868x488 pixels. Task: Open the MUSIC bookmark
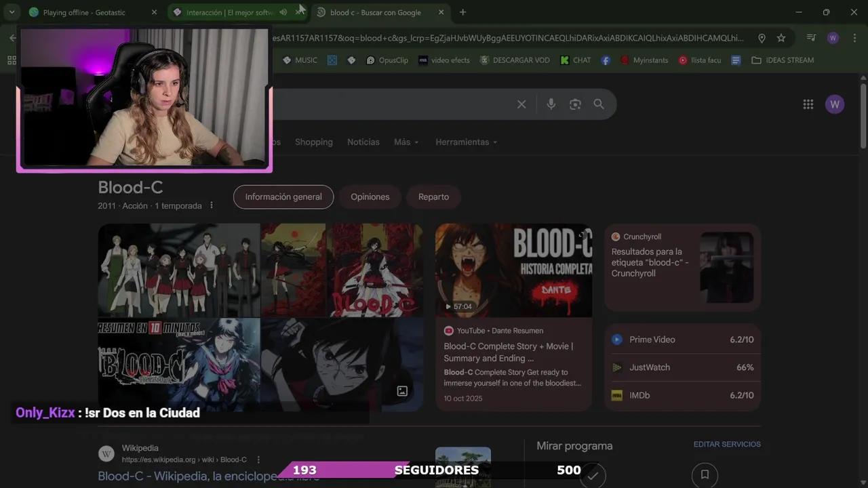(x=300, y=60)
